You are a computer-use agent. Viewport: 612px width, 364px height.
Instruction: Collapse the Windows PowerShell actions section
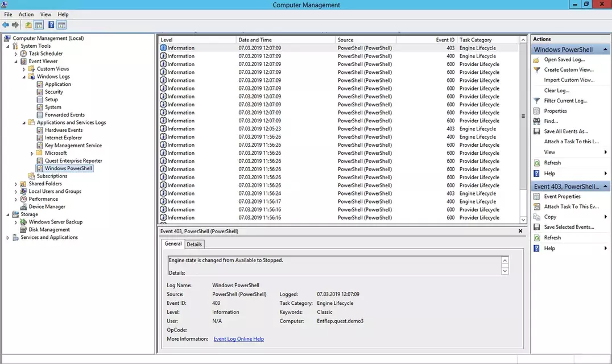pyautogui.click(x=605, y=49)
